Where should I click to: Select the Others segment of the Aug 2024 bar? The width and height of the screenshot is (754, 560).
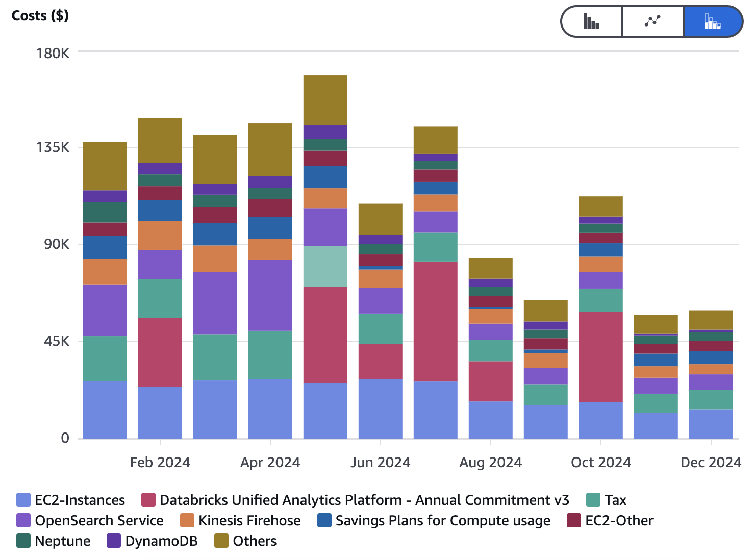(x=491, y=268)
